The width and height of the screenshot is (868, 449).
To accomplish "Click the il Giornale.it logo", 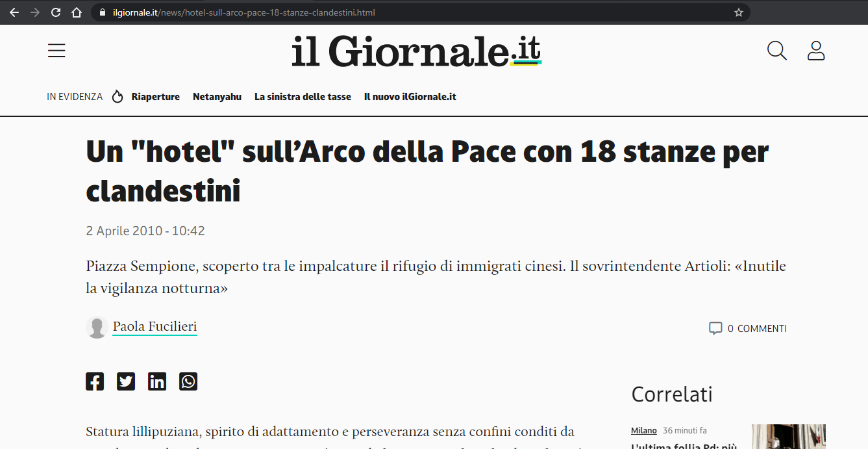I will (415, 51).
